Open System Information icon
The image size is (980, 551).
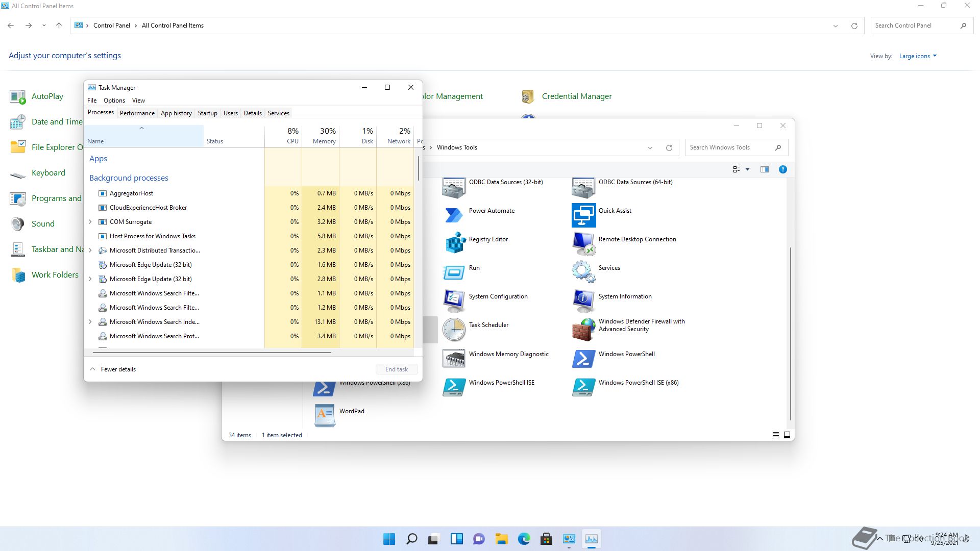[x=583, y=300]
